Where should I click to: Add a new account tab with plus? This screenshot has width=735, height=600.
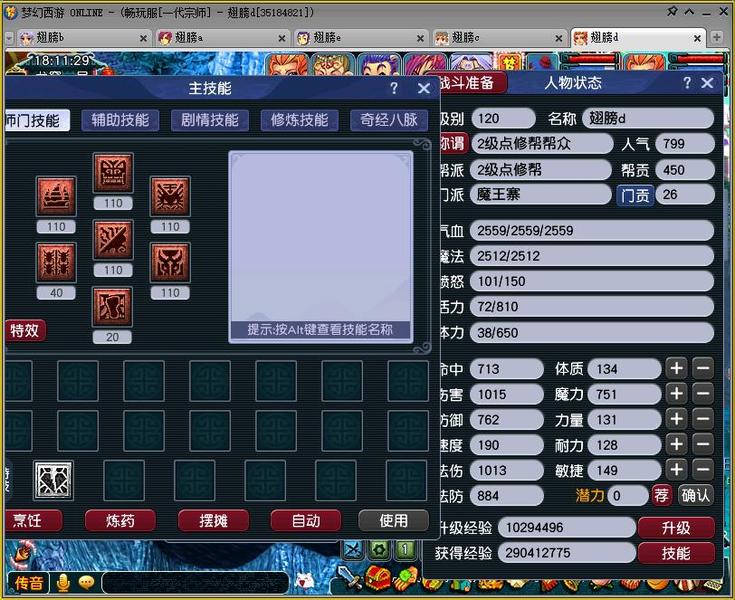(x=717, y=37)
